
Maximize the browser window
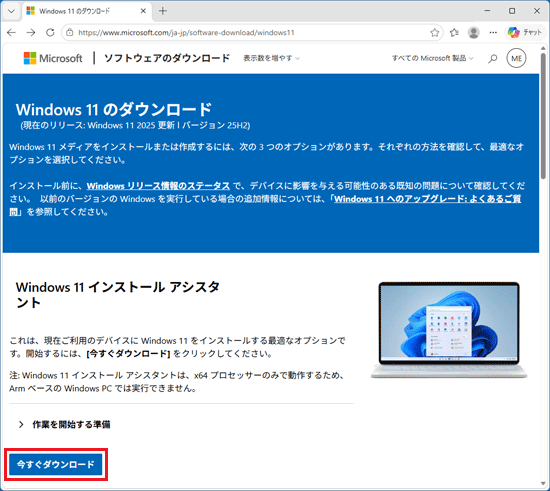[512, 11]
